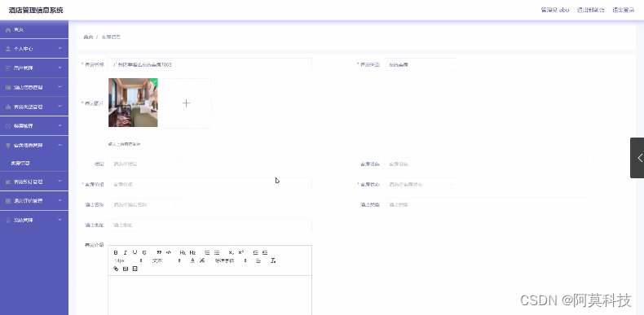Select the uploaded hotel room photo thumbnail

click(x=133, y=103)
